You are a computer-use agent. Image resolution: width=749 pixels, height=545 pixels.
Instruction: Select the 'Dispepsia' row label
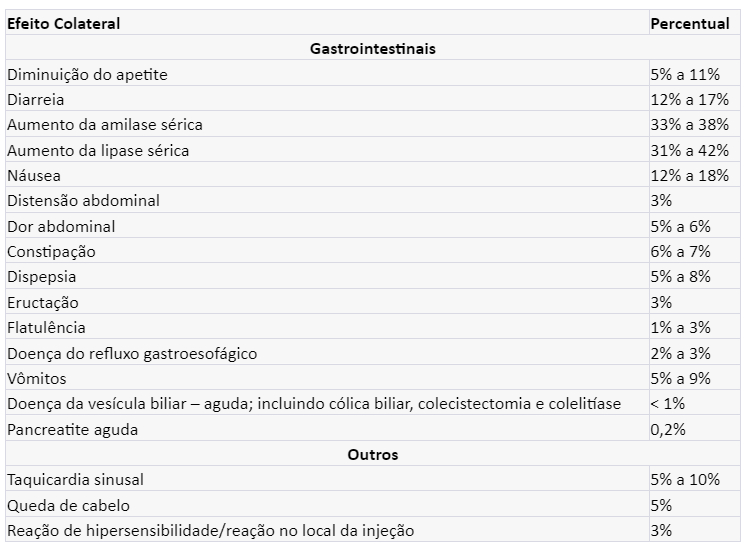point(42,277)
